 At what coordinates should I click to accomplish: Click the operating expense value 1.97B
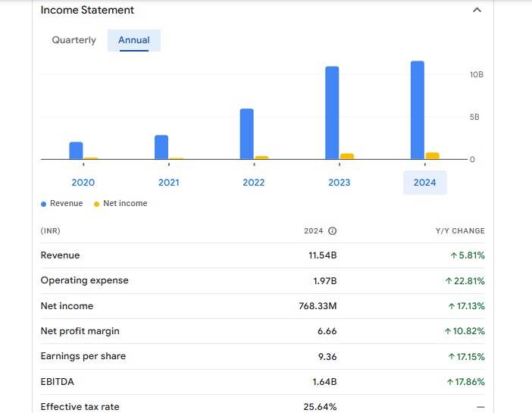tap(324, 281)
